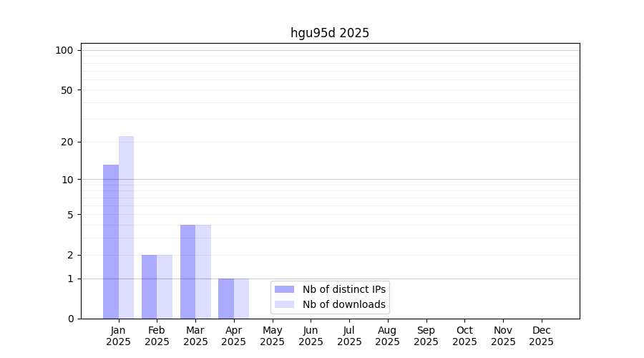Click the 0 tick on y-axis
Screen dimensions: 644x358
[70, 319]
